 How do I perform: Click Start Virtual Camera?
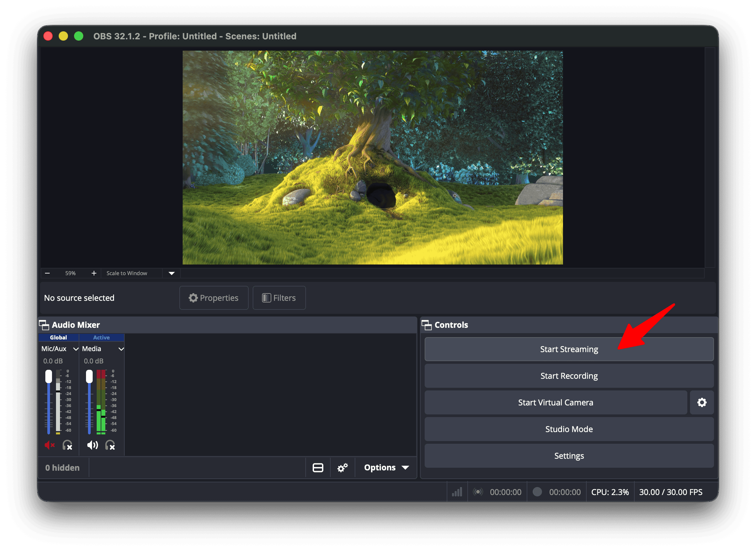pos(556,402)
